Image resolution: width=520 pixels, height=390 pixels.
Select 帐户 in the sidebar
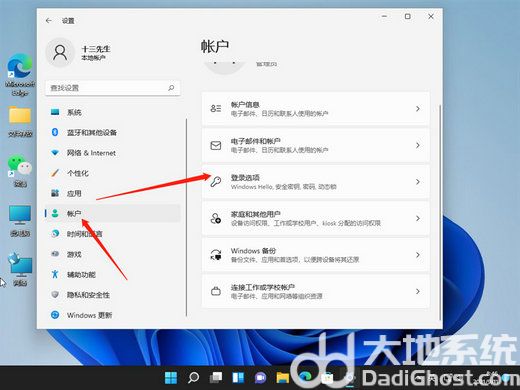112,214
